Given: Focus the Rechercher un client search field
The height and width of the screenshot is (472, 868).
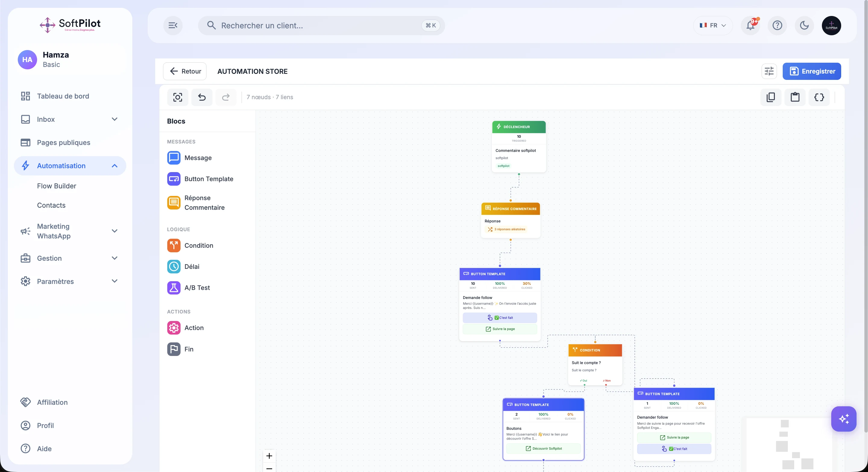Looking at the screenshot, I should coord(322,26).
